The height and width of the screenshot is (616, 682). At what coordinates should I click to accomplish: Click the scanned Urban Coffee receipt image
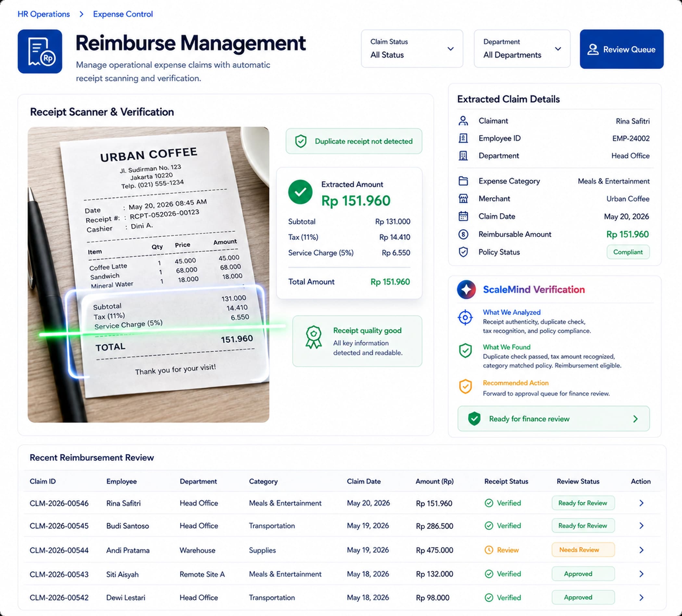point(148,275)
